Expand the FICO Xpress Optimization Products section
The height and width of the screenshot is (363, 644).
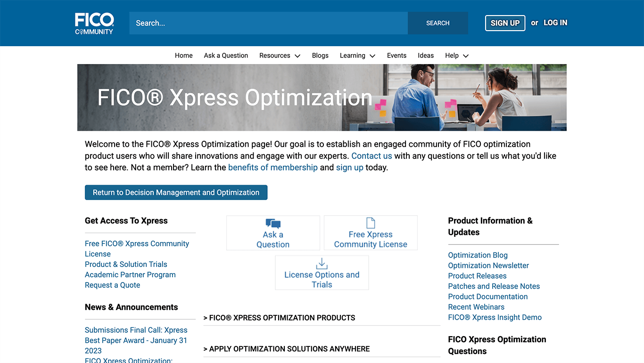click(280, 318)
